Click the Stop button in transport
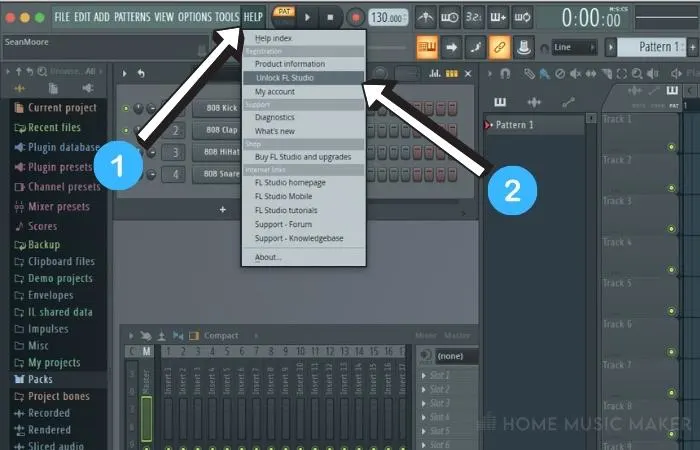The height and width of the screenshot is (450, 700). click(x=330, y=17)
